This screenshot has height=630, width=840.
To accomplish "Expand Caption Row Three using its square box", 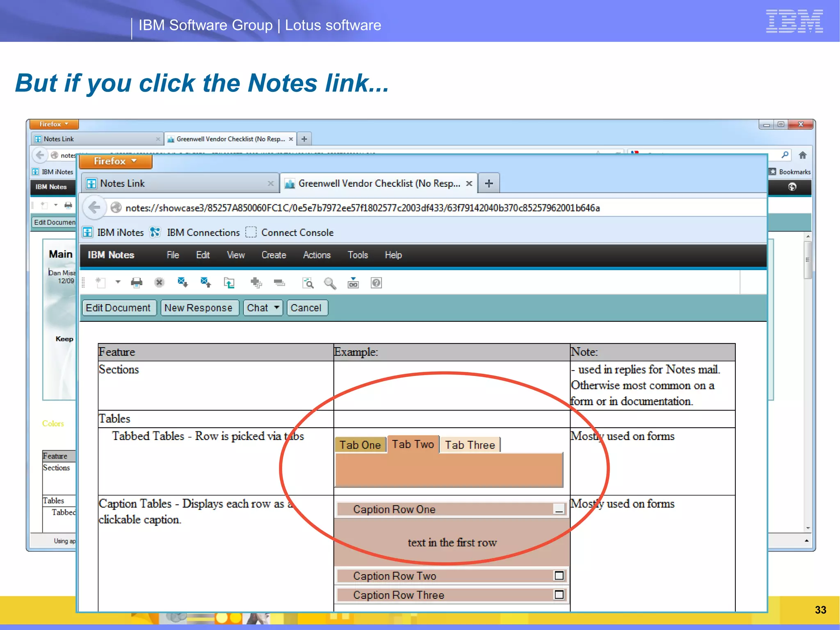I will point(559,594).
